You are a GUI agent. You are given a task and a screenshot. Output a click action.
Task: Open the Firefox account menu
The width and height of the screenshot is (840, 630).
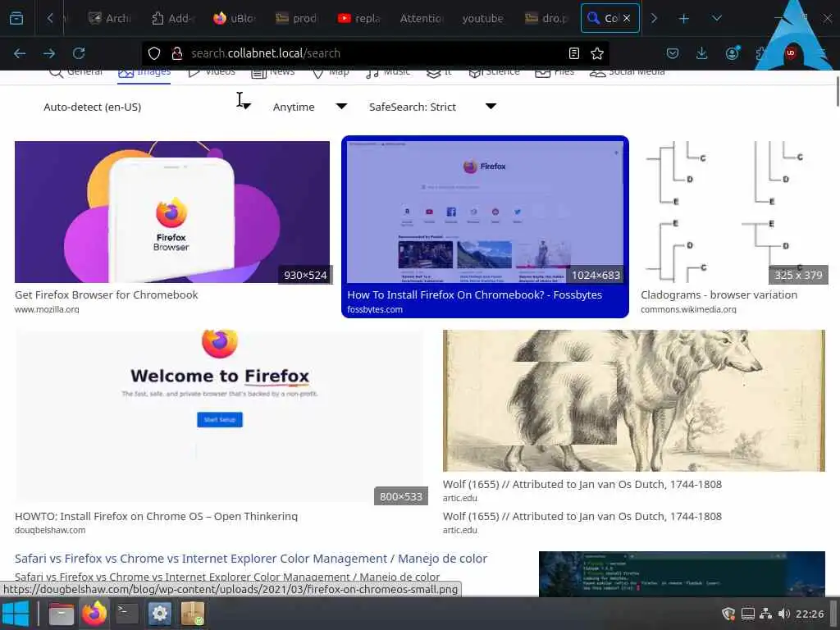(x=732, y=53)
